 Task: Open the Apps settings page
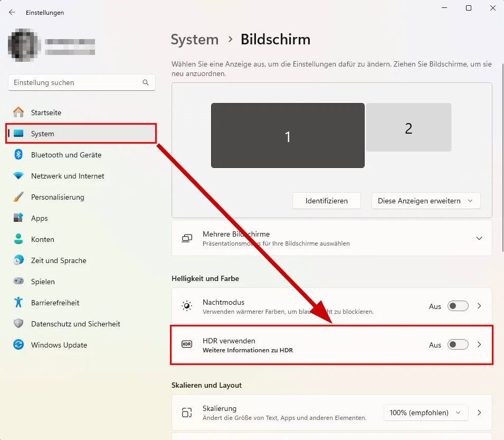39,218
